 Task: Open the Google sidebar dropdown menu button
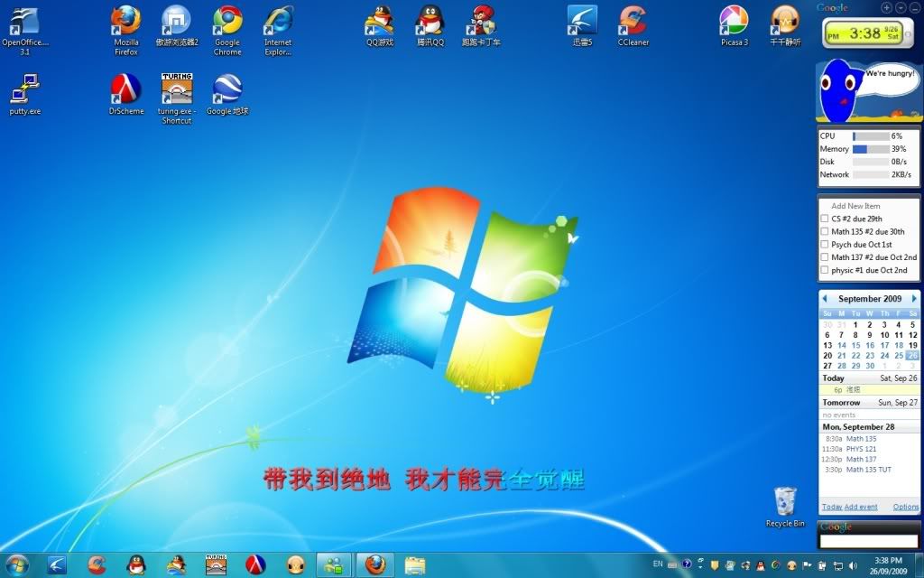(901, 7)
